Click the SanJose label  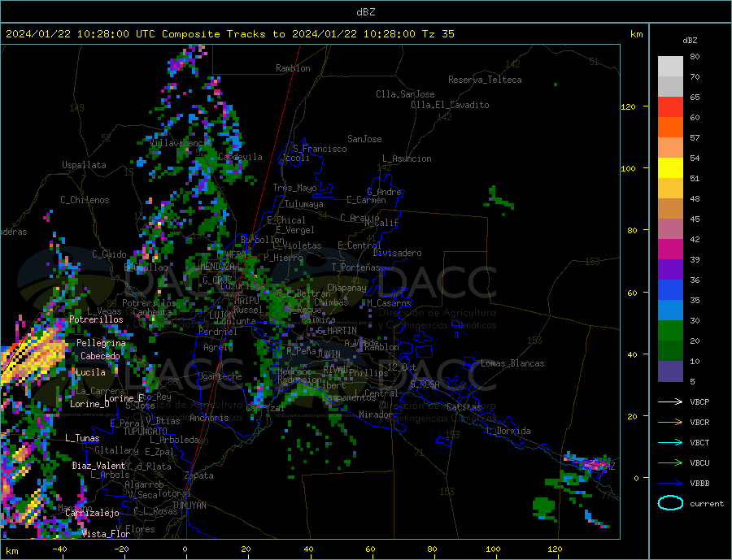coord(364,139)
